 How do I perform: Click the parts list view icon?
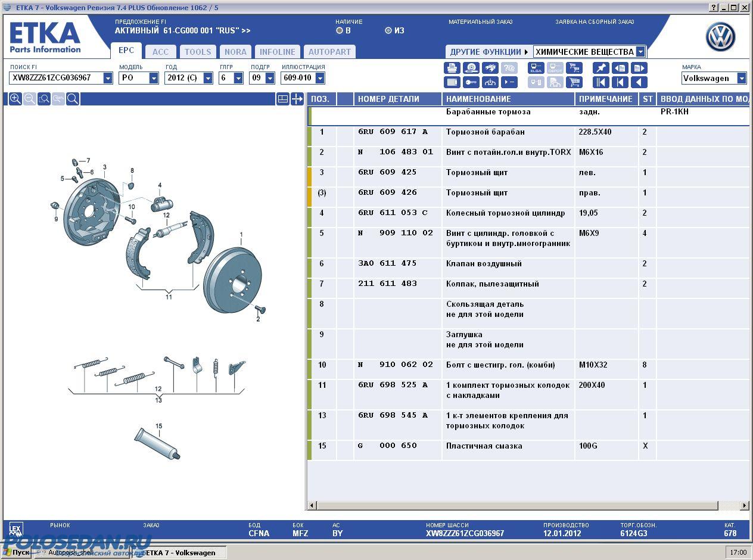(452, 82)
